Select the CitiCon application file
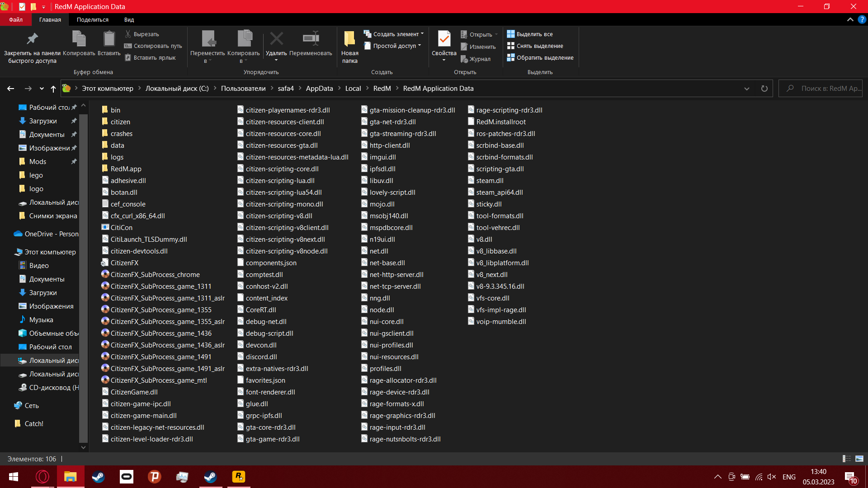 [117, 228]
